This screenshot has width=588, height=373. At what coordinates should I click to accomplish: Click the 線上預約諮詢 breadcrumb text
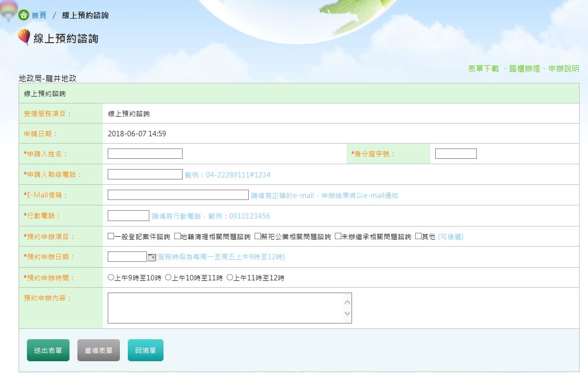[x=85, y=15]
